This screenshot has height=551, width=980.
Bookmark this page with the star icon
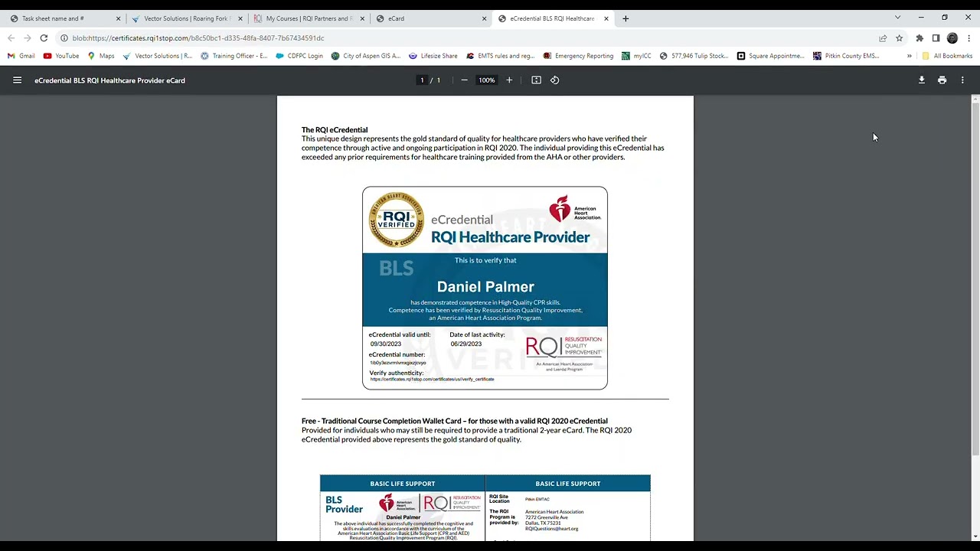(900, 38)
